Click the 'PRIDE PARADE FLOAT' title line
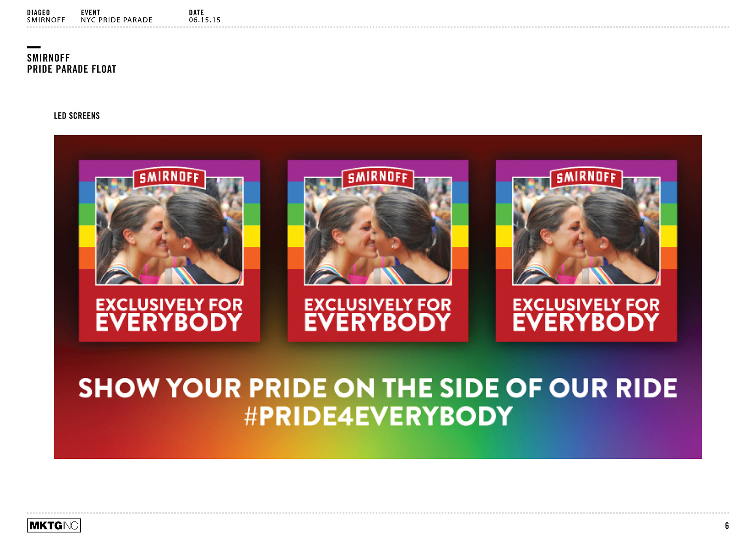 coord(72,69)
